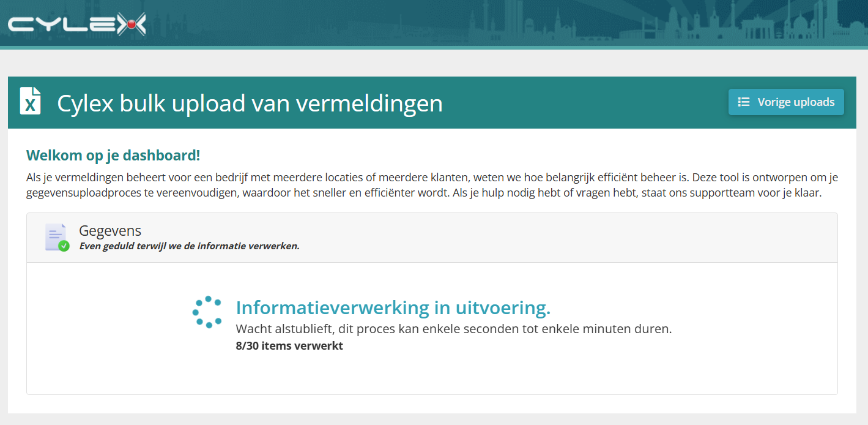
Task: Click the Cylex logo in the header
Action: [76, 24]
